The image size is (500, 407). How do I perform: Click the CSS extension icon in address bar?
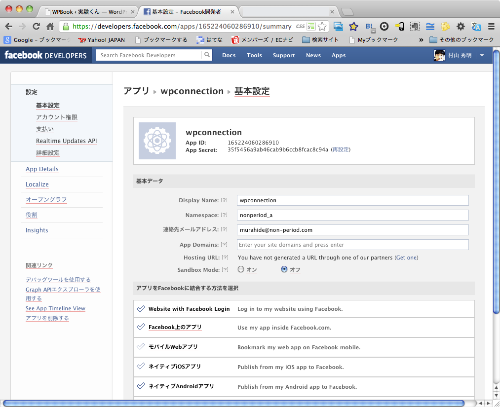click(x=300, y=26)
